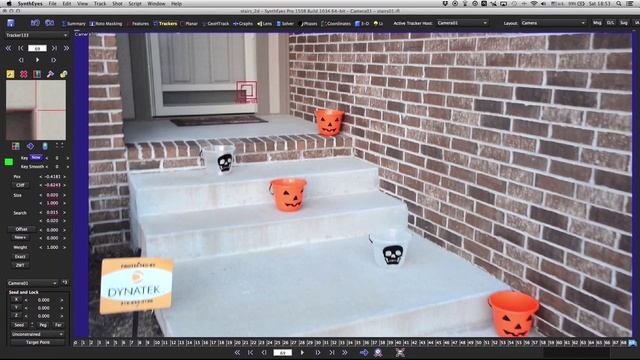Toggle the ZWT button
Screen dimensions: 640x360
[20, 265]
